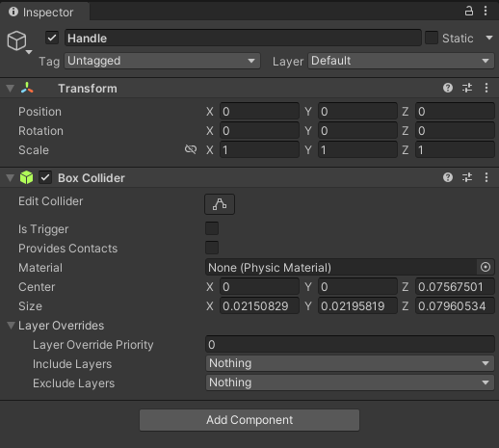Click the Rotation label
This screenshot has height=448, width=499.
(40, 131)
